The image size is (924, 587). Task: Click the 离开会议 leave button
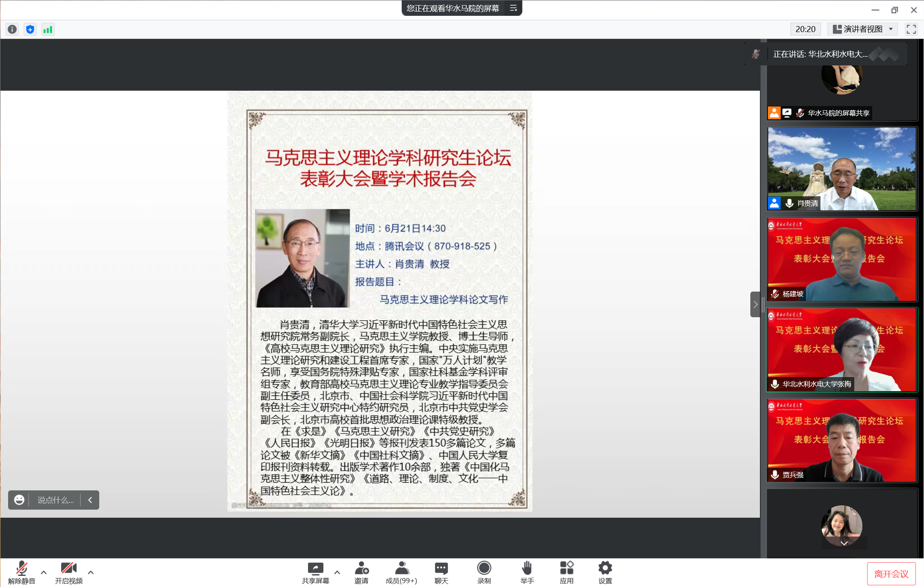891,574
